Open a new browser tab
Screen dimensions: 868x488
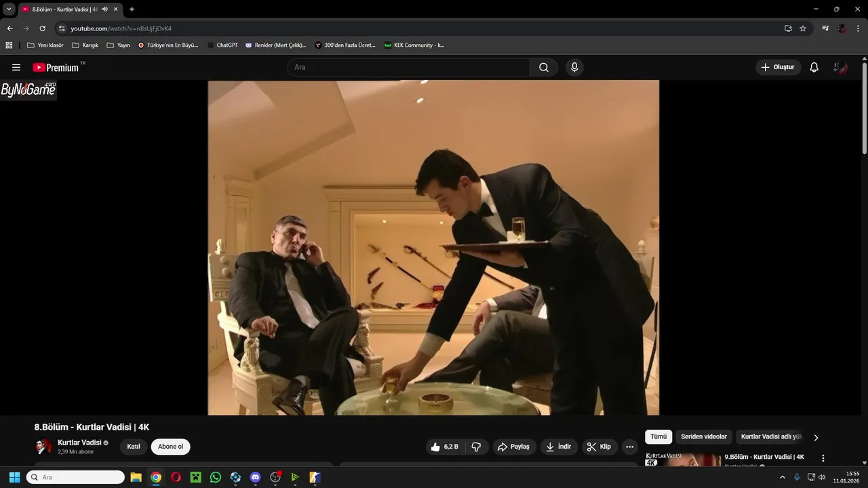click(x=132, y=9)
